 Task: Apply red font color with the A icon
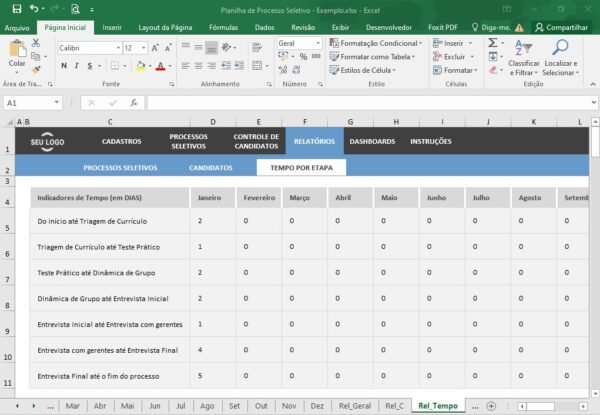click(161, 66)
